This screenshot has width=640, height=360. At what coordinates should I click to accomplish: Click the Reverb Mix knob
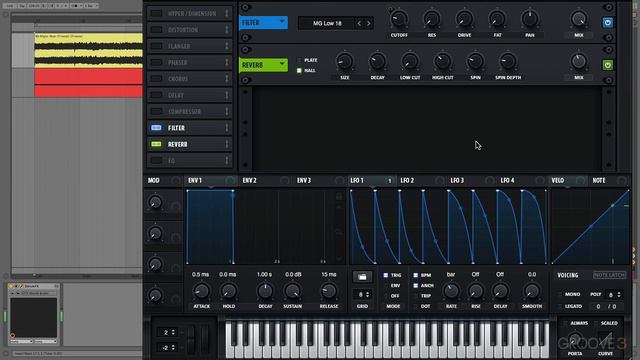point(578,61)
